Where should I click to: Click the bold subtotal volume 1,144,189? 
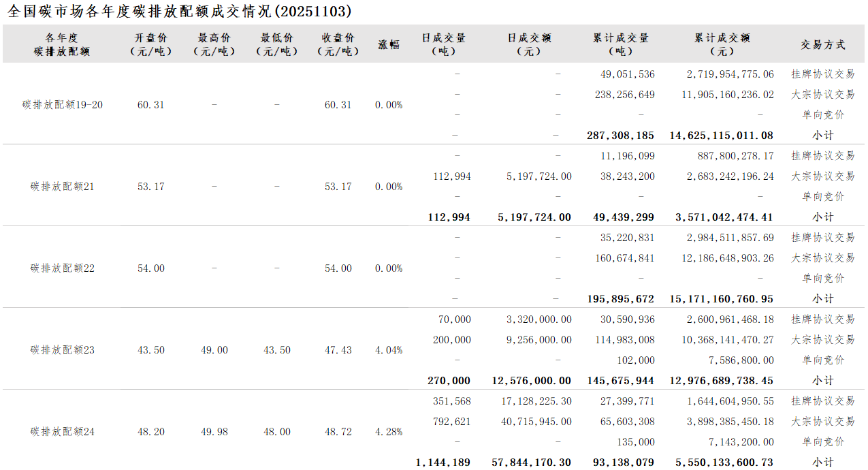click(443, 463)
